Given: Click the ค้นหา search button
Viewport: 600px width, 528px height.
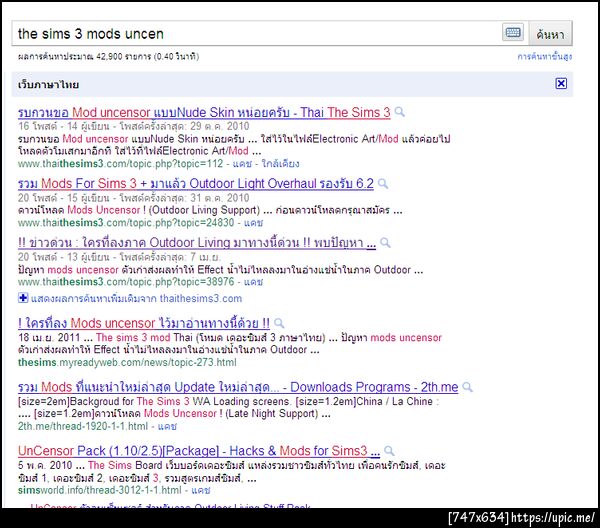Looking at the screenshot, I should (550, 34).
